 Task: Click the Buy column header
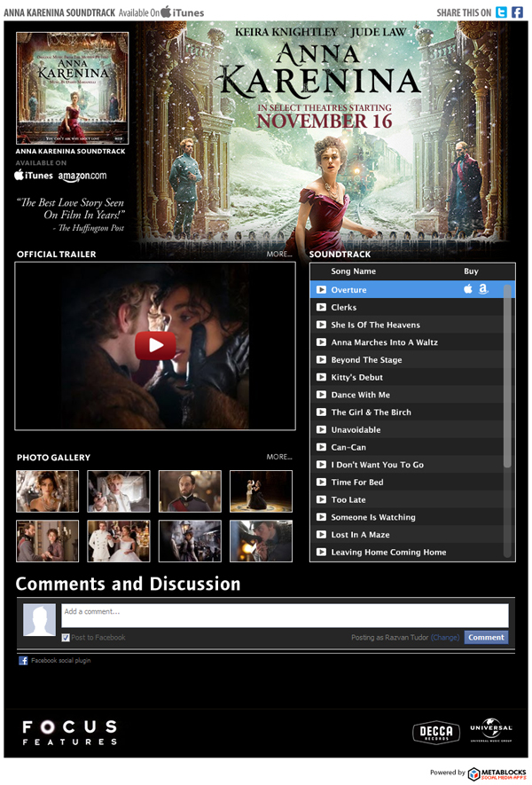pos(471,271)
